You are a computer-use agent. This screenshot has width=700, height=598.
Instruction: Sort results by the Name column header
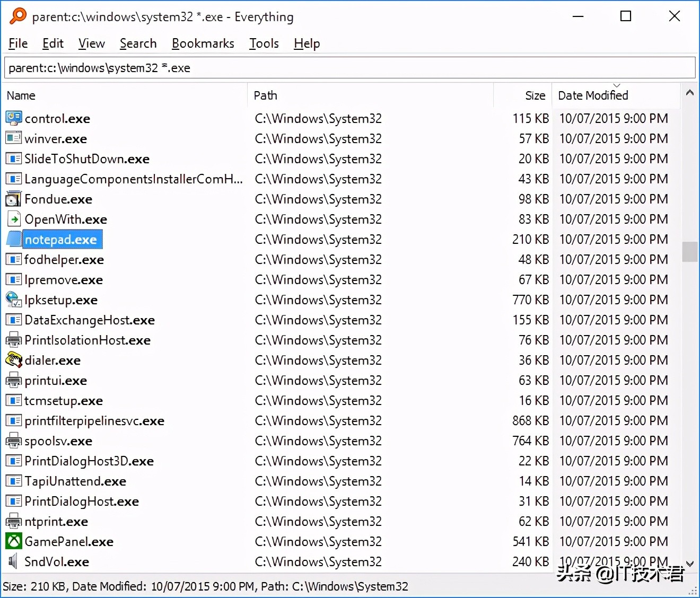tap(21, 95)
